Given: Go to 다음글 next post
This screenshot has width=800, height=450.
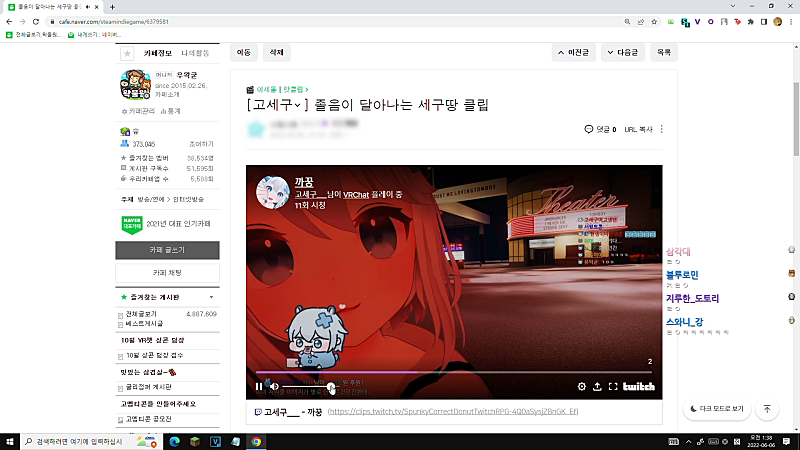Looking at the screenshot, I should [622, 53].
